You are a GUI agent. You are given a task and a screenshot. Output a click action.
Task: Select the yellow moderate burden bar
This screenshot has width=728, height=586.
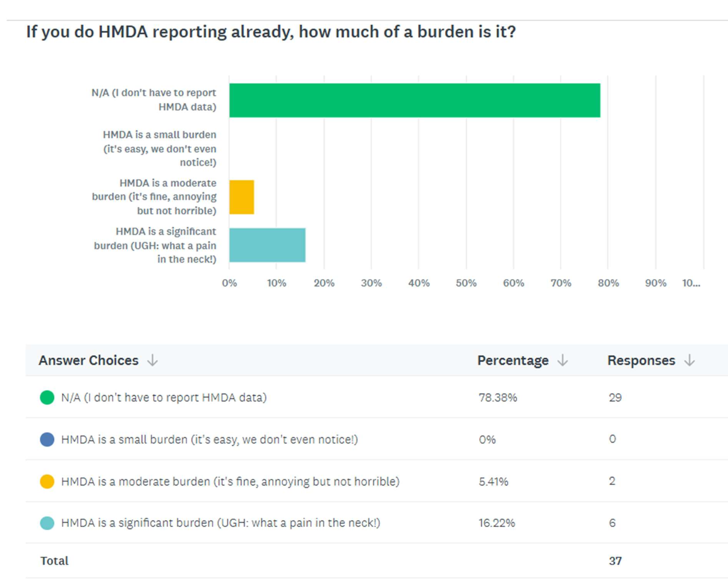(x=242, y=197)
